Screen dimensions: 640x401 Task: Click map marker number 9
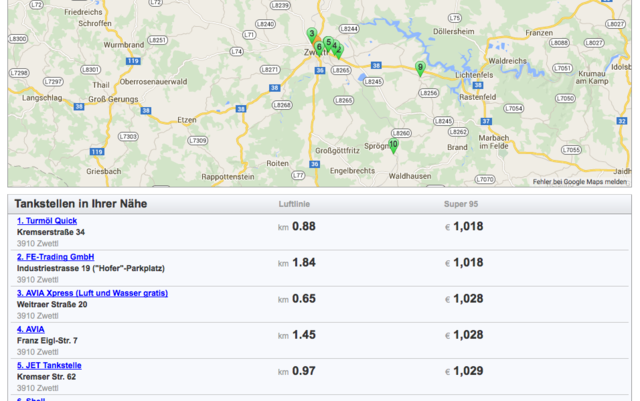tap(420, 68)
